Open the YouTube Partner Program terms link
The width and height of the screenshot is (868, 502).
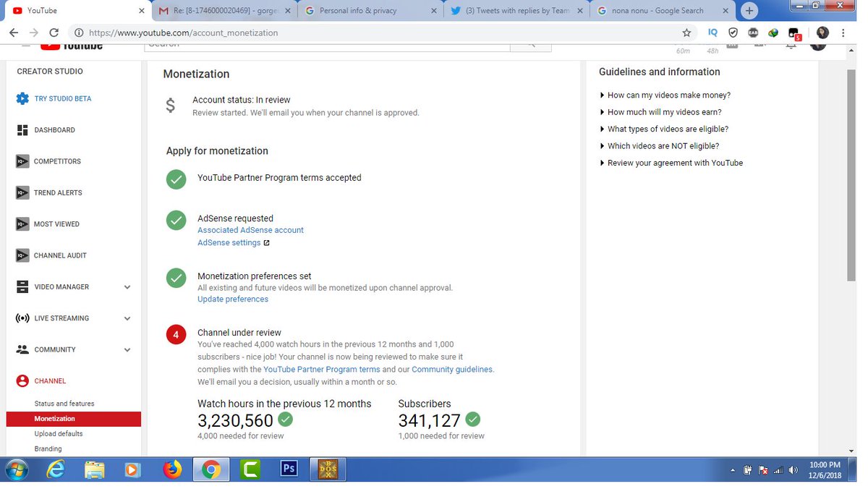(x=321, y=370)
